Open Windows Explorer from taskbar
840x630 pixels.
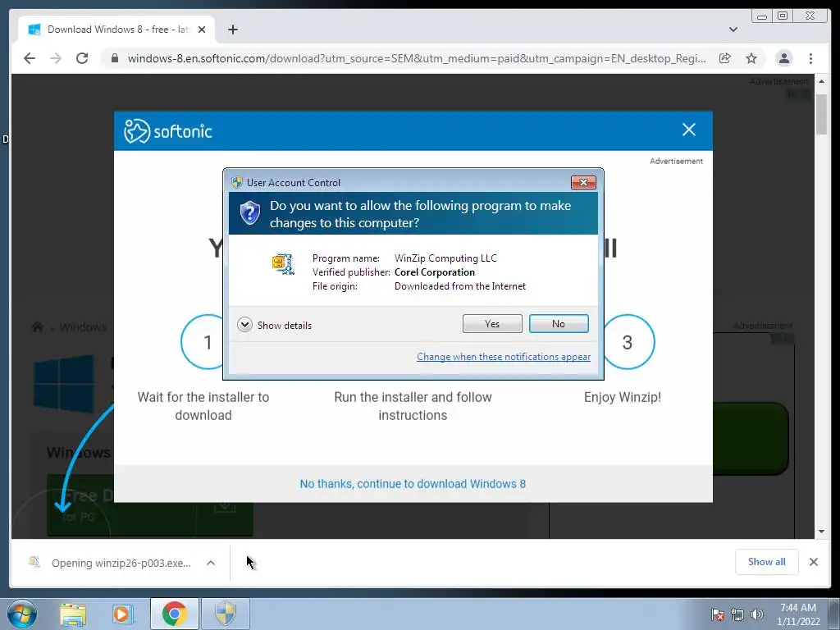pyautogui.click(x=73, y=614)
